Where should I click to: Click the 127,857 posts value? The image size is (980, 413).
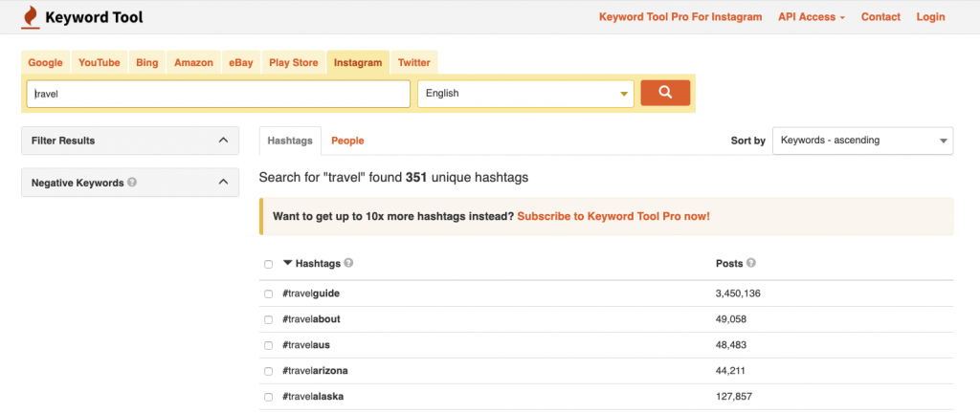point(734,396)
